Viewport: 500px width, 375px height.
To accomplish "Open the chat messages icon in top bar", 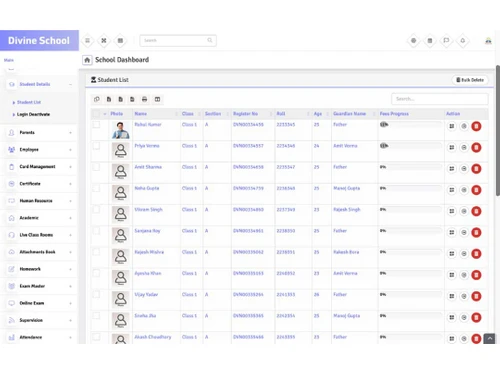I will point(446,41).
